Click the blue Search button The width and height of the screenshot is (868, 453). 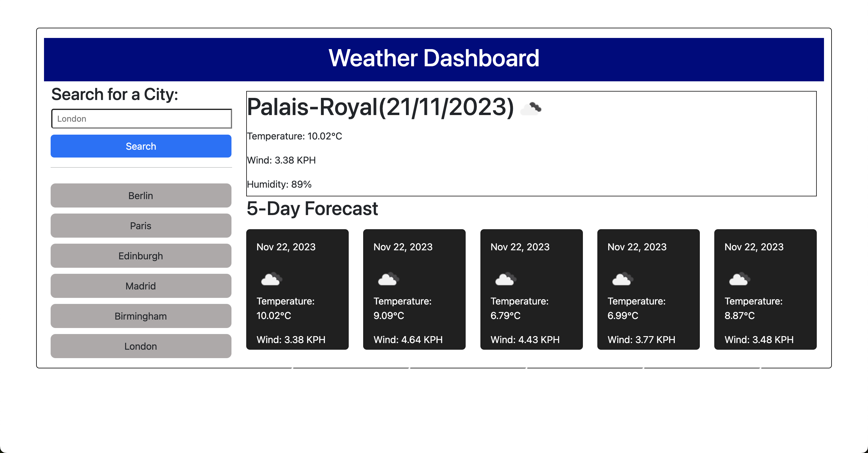click(x=141, y=146)
